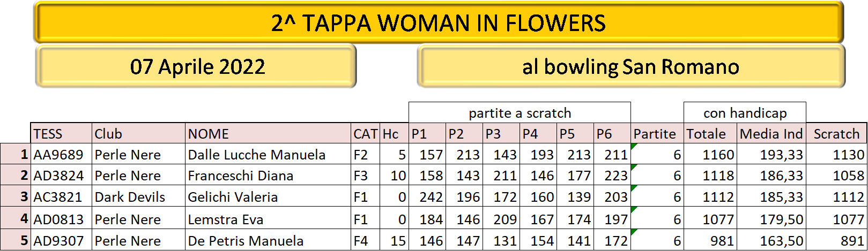
Task: Select cell with tessera AD3824
Action: (61, 175)
